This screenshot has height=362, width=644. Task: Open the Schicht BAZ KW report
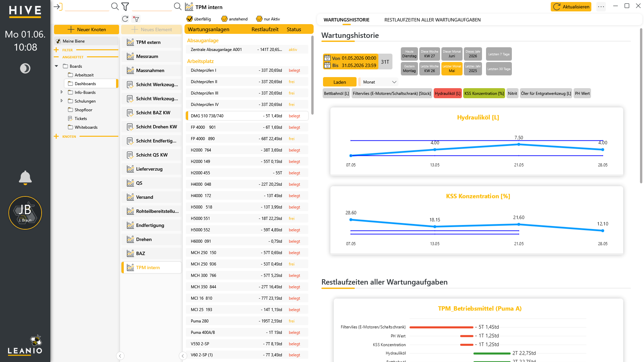(151, 113)
